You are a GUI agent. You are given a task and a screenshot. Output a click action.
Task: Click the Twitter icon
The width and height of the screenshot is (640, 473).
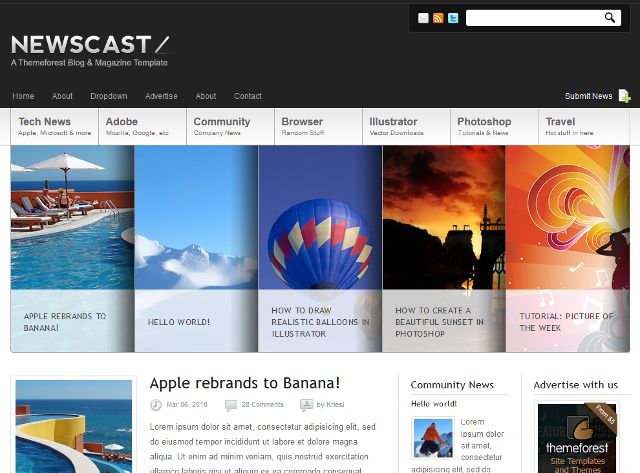click(x=453, y=18)
